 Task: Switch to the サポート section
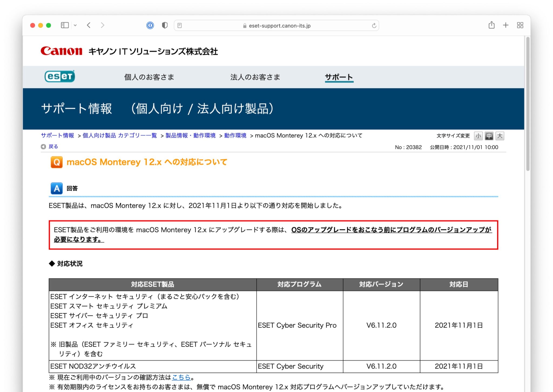pyautogui.click(x=339, y=77)
